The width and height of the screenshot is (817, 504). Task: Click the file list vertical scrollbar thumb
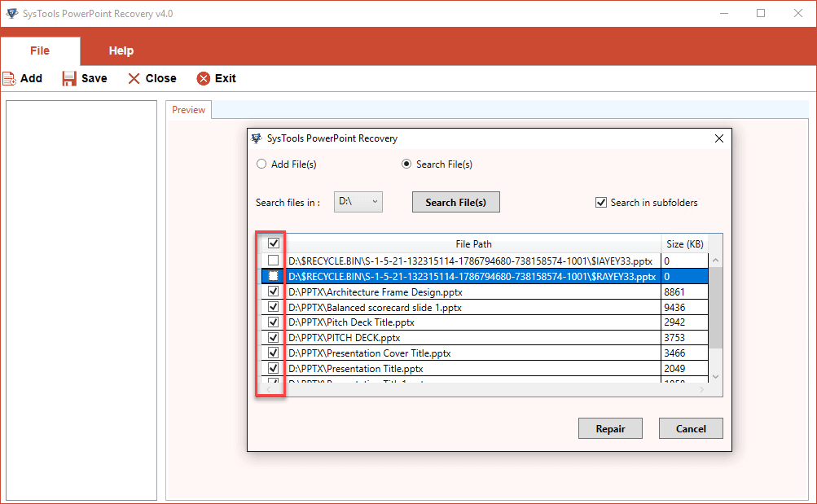(x=716, y=308)
